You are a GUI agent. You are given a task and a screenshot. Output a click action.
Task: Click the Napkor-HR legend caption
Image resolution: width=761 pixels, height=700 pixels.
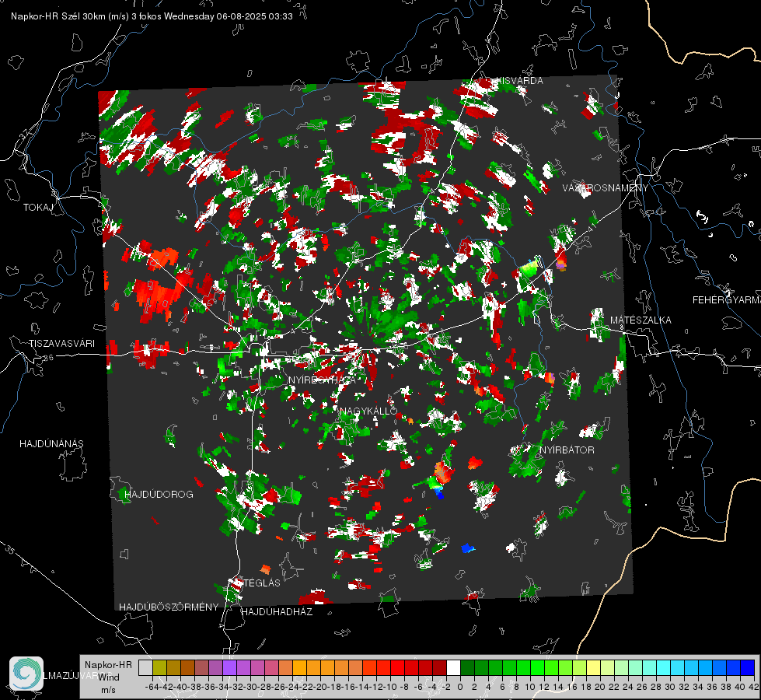click(x=108, y=665)
